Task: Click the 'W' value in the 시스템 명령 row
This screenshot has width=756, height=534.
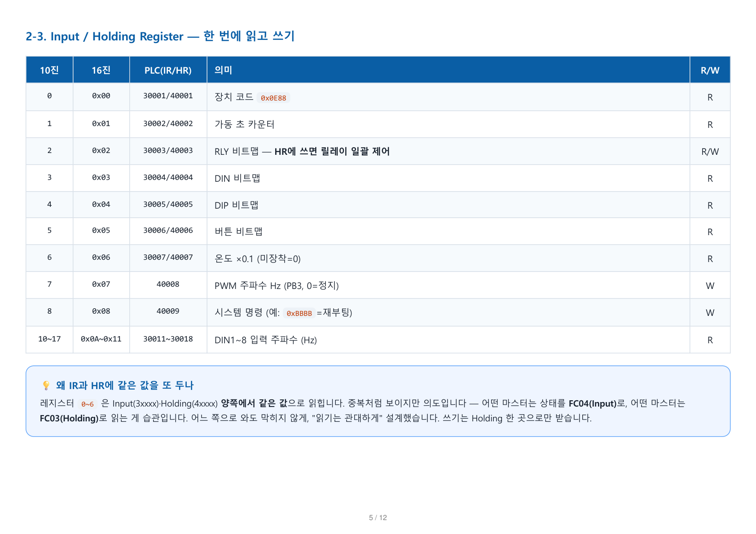Action: (x=710, y=313)
